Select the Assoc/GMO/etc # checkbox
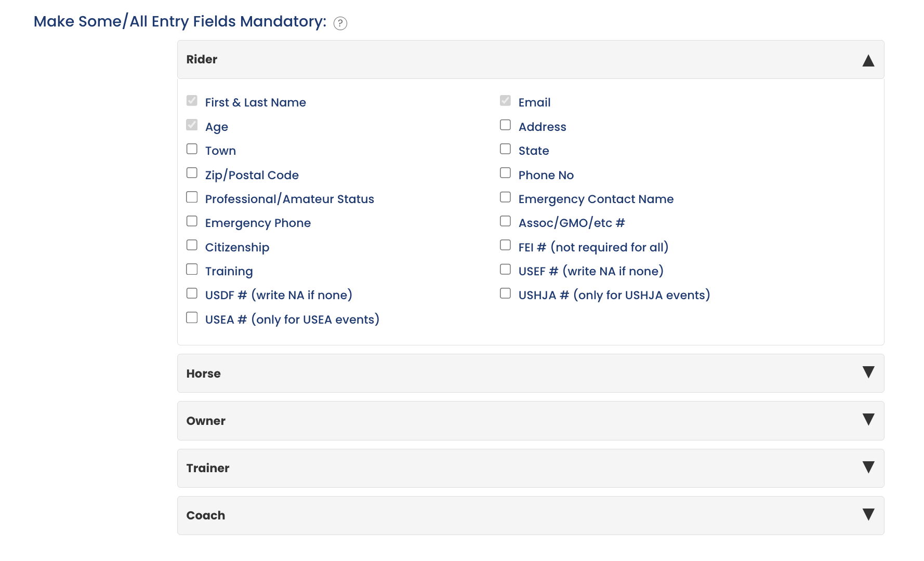Viewport: 924px width, 561px height. [x=505, y=221]
